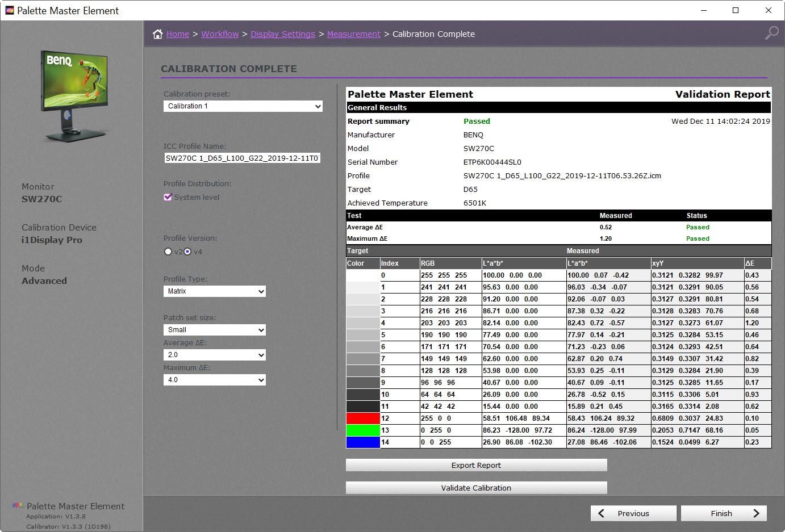Click the Index column header

click(x=399, y=263)
